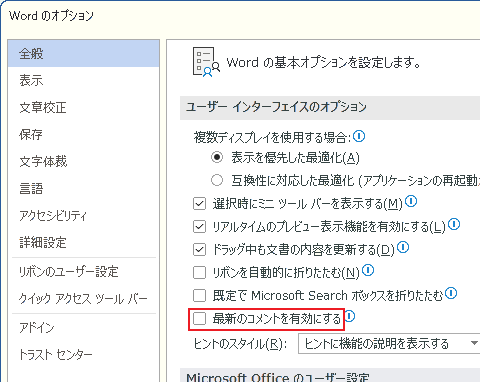
Task: Open クイック アクセス ツール バー category
Action: pos(83,299)
